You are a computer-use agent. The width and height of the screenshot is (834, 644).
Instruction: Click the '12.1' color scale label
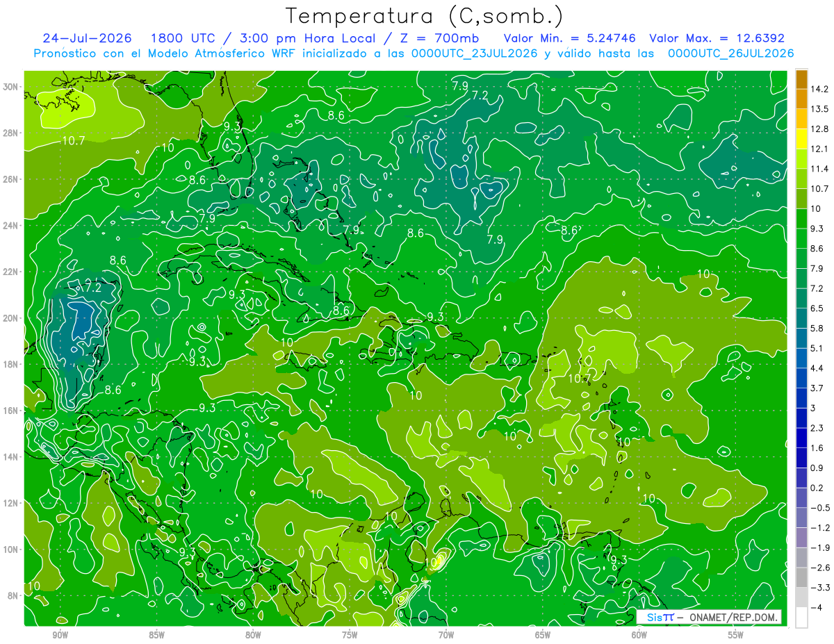pyautogui.click(x=819, y=149)
